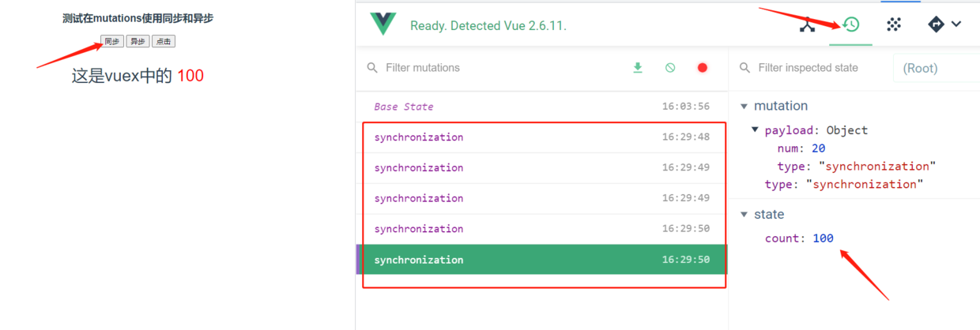The image size is (980, 330).
Task: Click the Revert All circle-slash icon
Action: [670, 68]
